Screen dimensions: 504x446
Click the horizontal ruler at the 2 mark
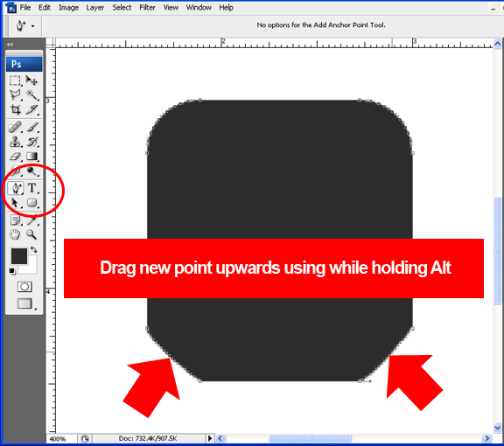pos(223,43)
